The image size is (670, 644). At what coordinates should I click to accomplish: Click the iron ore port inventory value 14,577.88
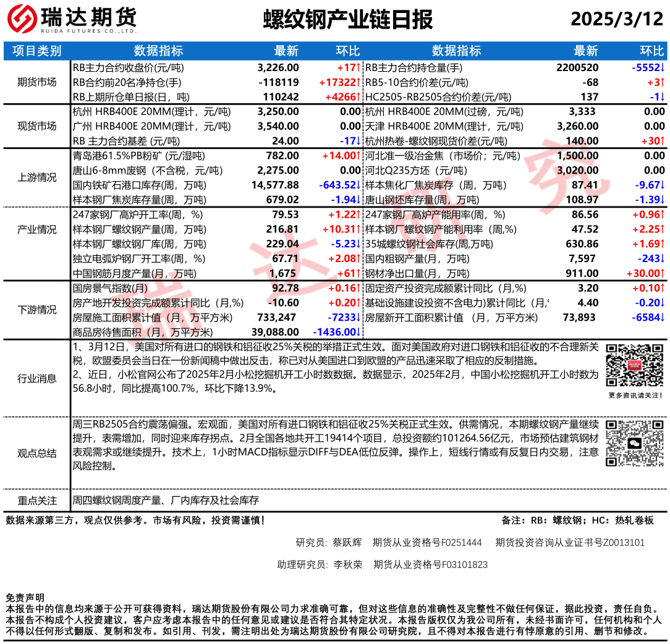click(275, 185)
